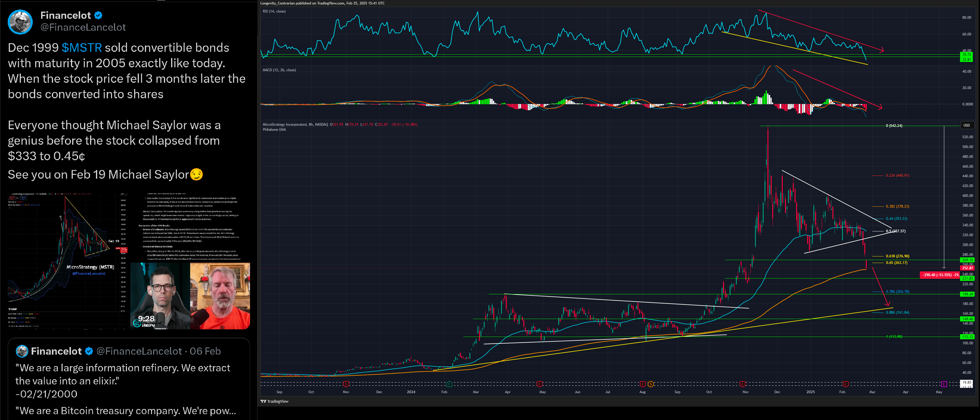Click the 2025 label on time axis

[x=811, y=392]
